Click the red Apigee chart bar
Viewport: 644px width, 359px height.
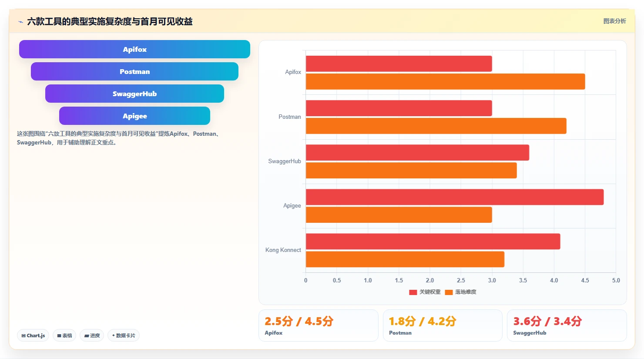(455, 197)
